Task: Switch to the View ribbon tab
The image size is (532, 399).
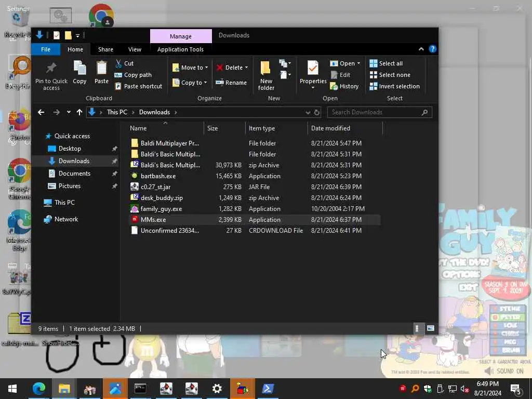Action: click(135, 49)
